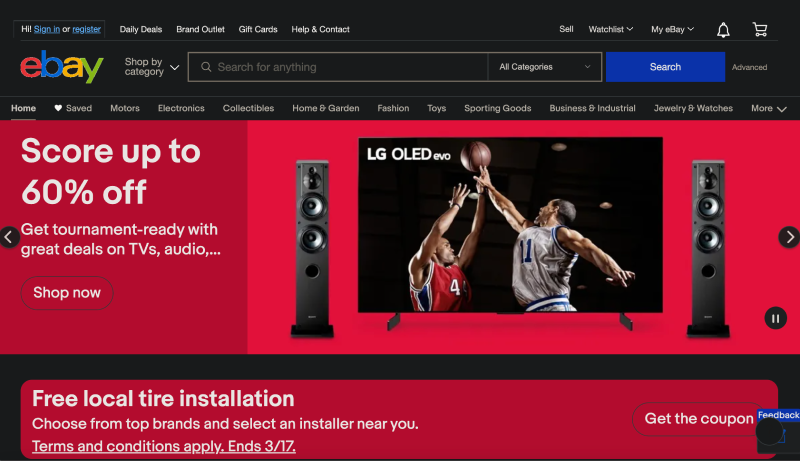The height and width of the screenshot is (461, 800).
Task: Open Business & Industrial category
Action: coord(592,108)
